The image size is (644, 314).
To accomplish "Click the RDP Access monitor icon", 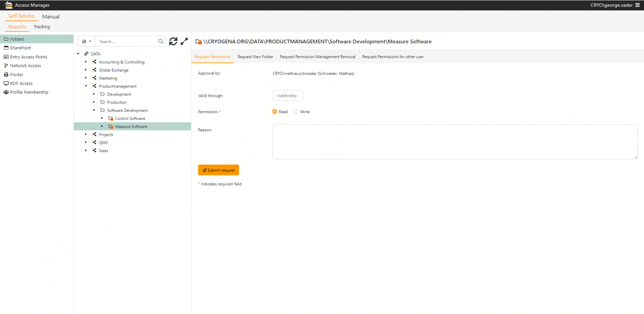I will 6,83.
